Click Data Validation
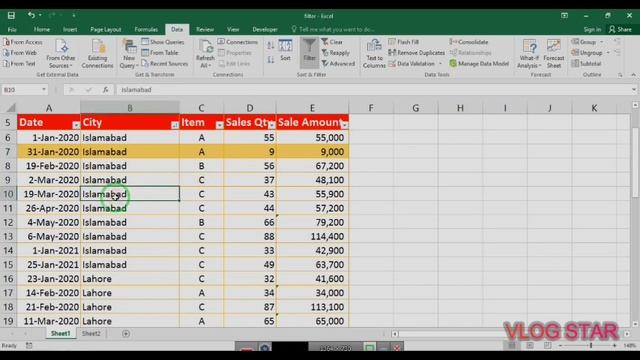Image resolution: width=640 pixels, height=360 pixels. coord(412,64)
